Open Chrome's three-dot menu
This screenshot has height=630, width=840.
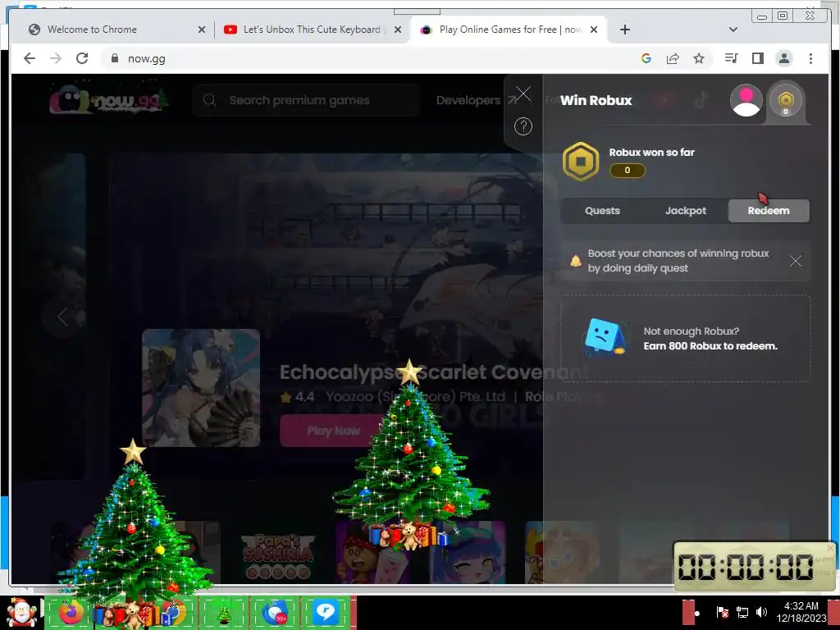point(810,58)
